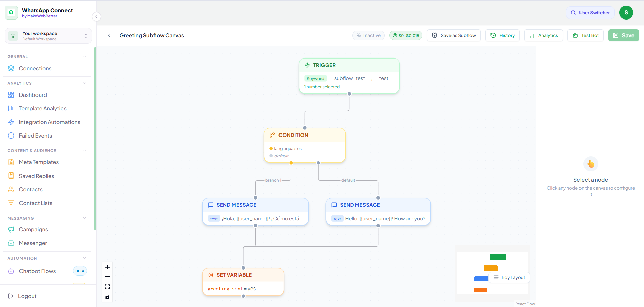Click Save as Subflow button
Screen dimensions: 644x307
(454, 35)
